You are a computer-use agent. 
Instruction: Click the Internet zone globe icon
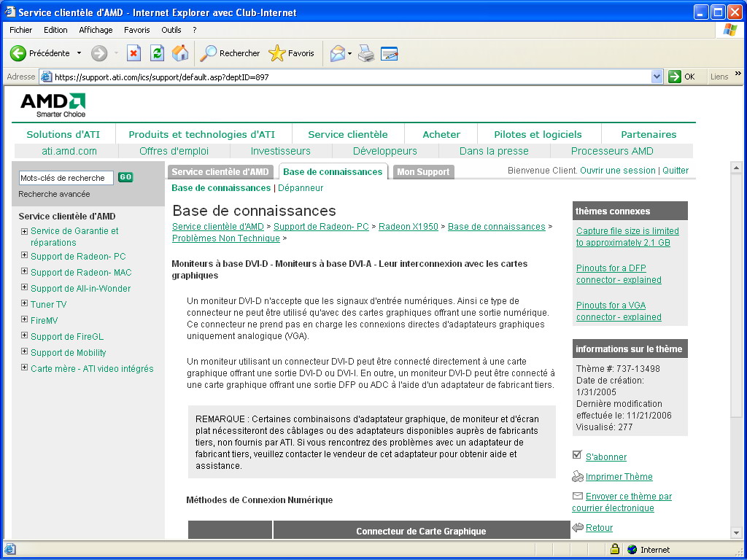(632, 550)
